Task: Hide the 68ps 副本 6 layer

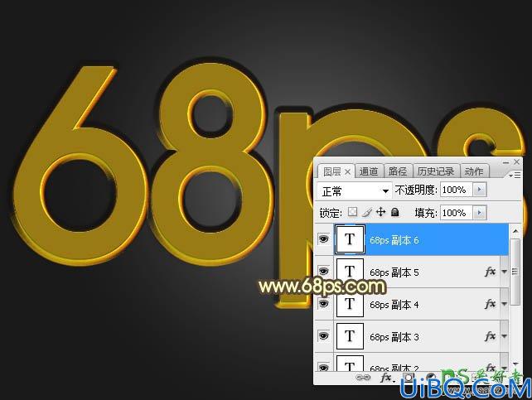Action: click(x=324, y=239)
